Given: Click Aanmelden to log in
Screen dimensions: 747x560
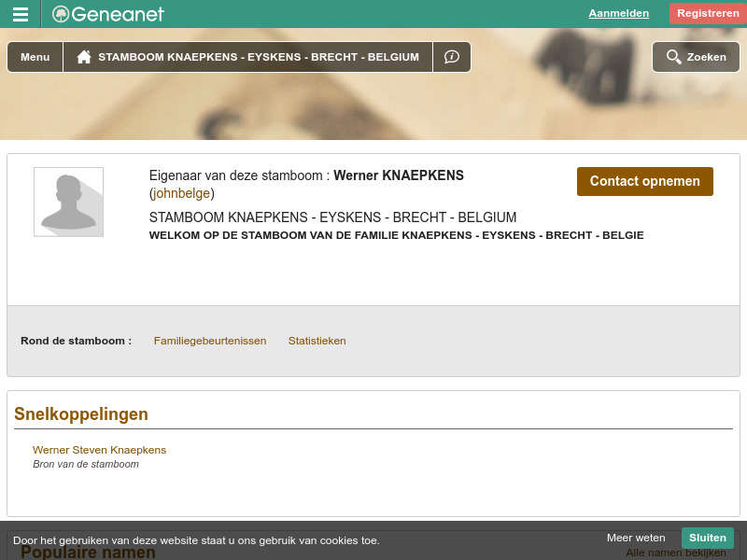Looking at the screenshot, I should (618, 13).
